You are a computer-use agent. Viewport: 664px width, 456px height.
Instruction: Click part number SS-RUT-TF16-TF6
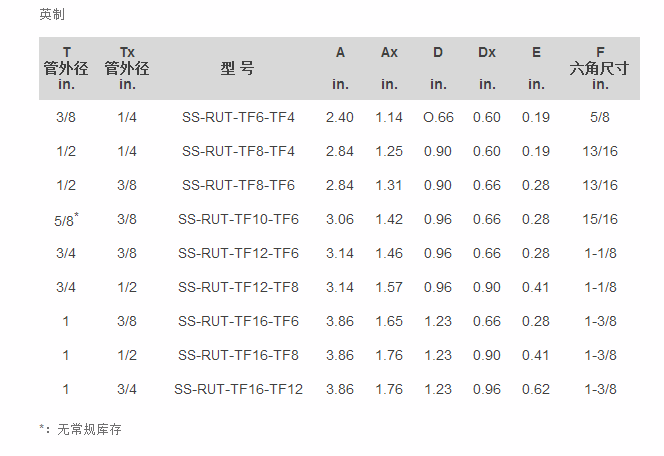pyautogui.click(x=238, y=321)
